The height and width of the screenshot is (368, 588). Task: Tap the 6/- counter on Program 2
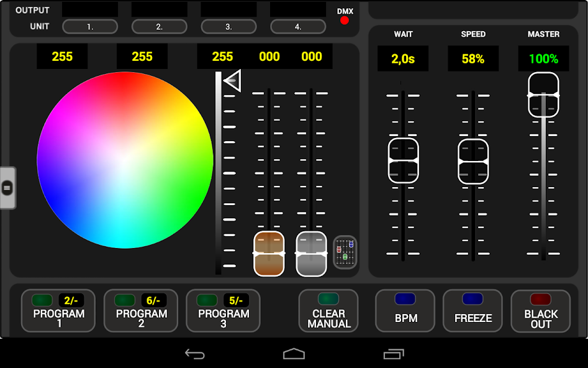tap(153, 298)
